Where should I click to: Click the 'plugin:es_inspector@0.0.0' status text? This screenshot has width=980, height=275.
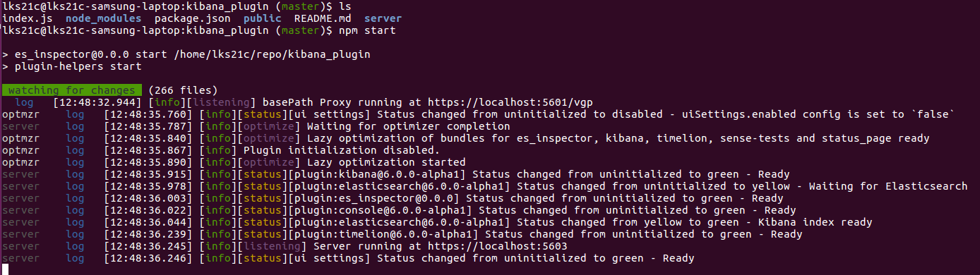370,198
